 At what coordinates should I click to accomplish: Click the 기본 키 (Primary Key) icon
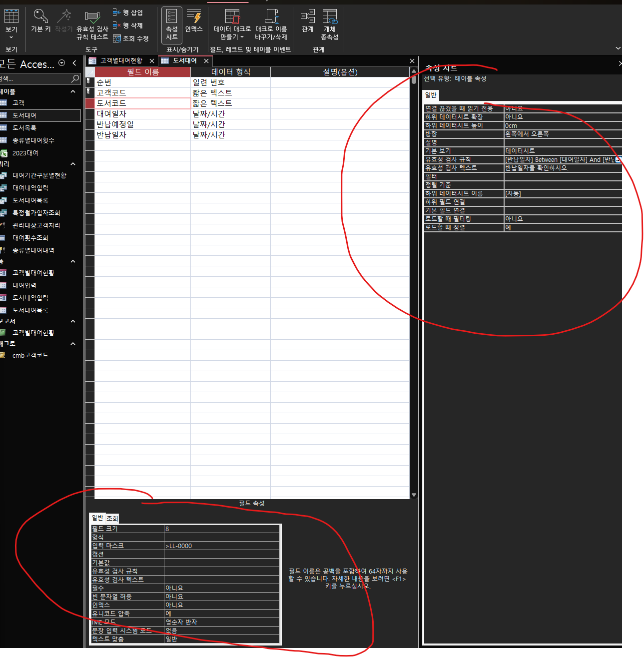[x=40, y=21]
